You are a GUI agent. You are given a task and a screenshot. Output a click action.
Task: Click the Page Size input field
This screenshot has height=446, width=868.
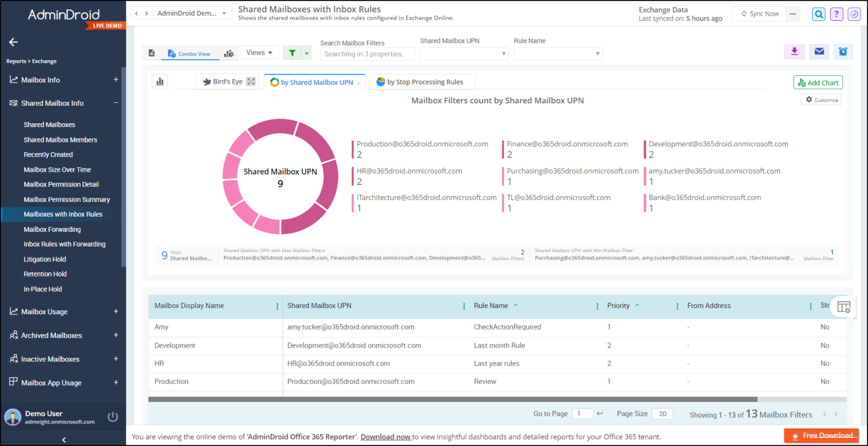coord(662,413)
